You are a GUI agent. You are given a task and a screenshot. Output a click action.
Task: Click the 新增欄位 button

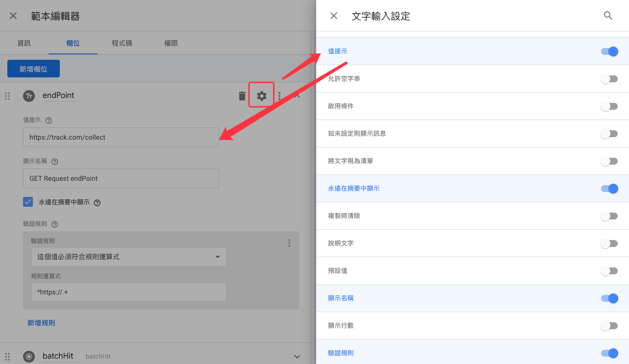click(x=33, y=69)
